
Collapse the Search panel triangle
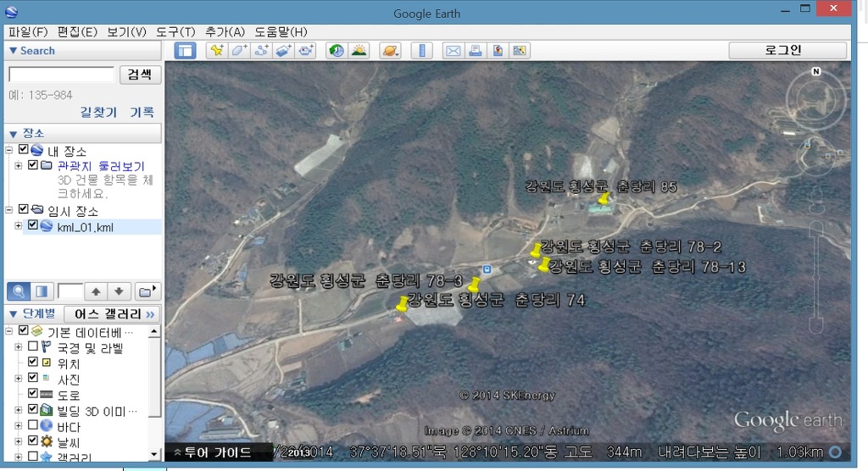pos(14,51)
